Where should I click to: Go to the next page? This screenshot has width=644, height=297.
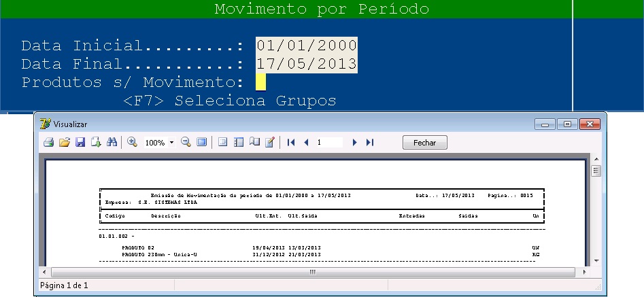coord(354,143)
